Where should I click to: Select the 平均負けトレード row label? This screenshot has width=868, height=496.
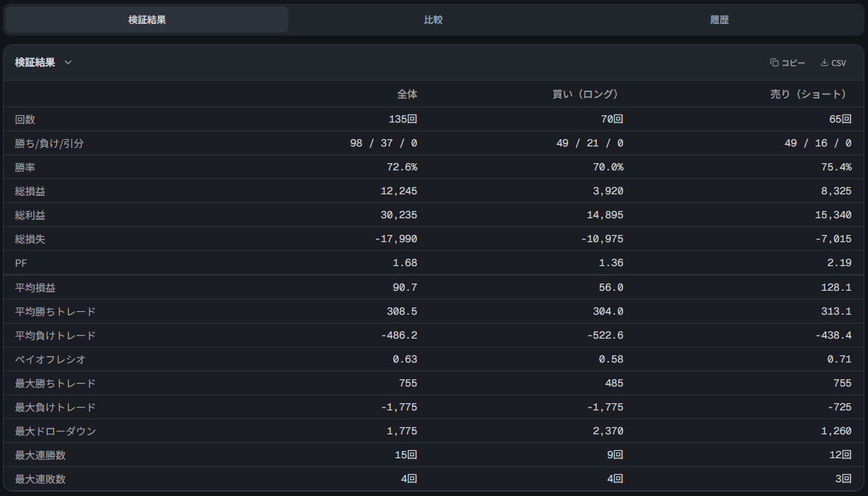click(55, 336)
